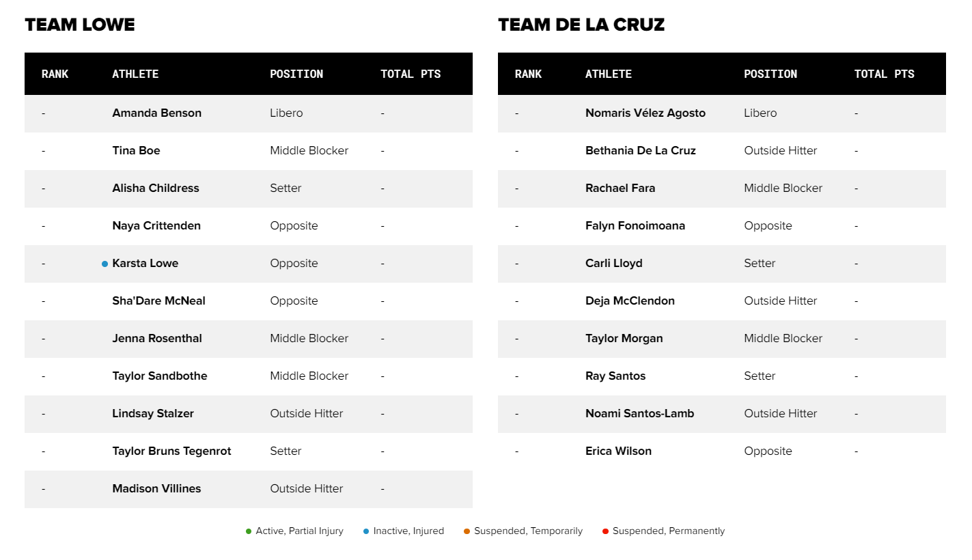Open Amanda Benson's athlete profile
This screenshot has width=972, height=560.
157,113
